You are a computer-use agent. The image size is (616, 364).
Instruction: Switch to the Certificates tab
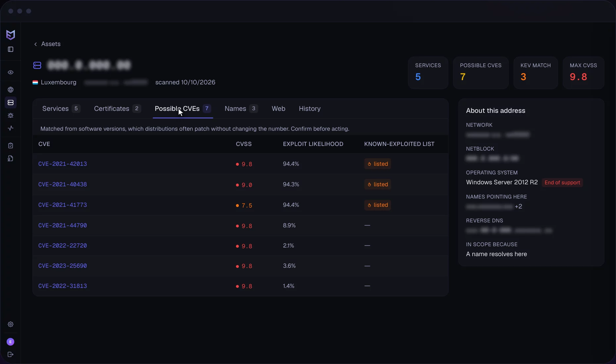(x=118, y=109)
